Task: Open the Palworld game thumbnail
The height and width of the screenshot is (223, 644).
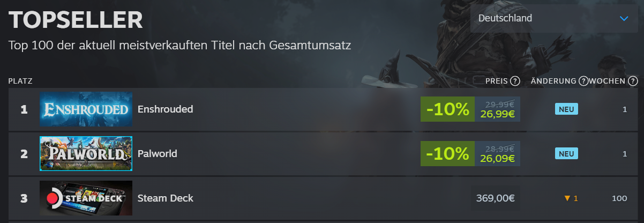Action: coord(86,154)
